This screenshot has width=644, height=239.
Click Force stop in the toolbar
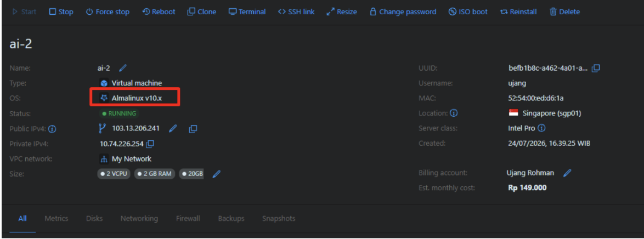coord(108,12)
